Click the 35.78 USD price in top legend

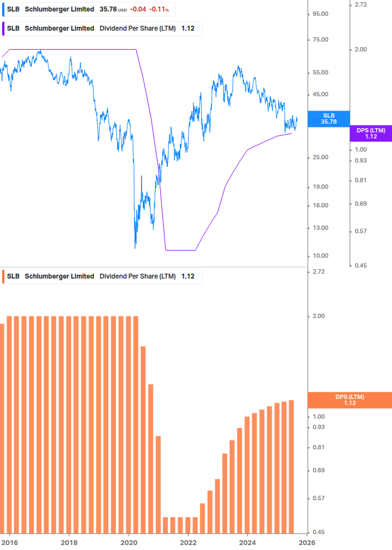113,9
